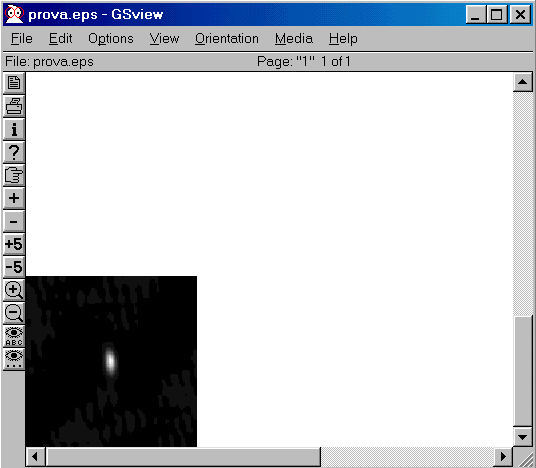Viewport: 536px width, 468px height.
Task: Open the Orientation menu
Action: 227,39
